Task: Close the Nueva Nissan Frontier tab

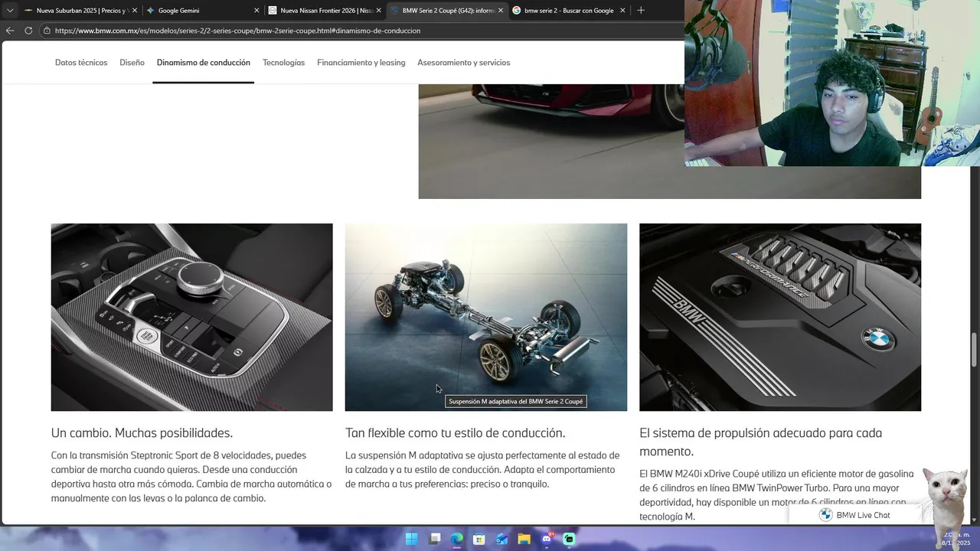Action: pyautogui.click(x=378, y=11)
